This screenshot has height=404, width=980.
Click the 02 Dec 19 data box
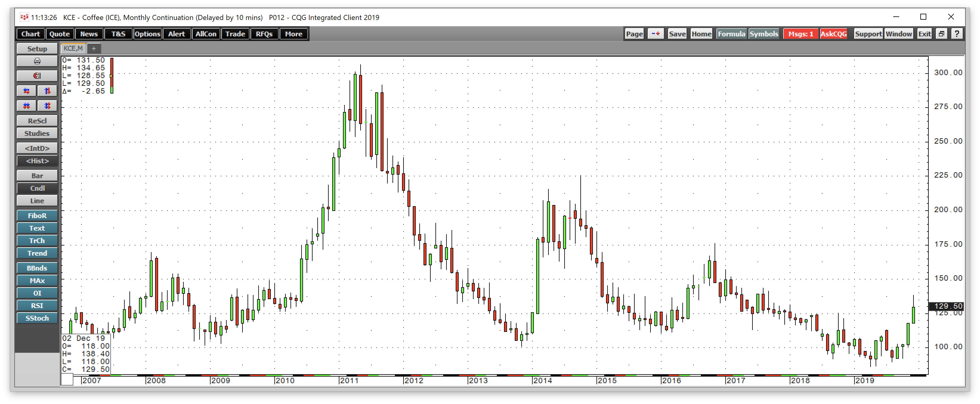86,354
